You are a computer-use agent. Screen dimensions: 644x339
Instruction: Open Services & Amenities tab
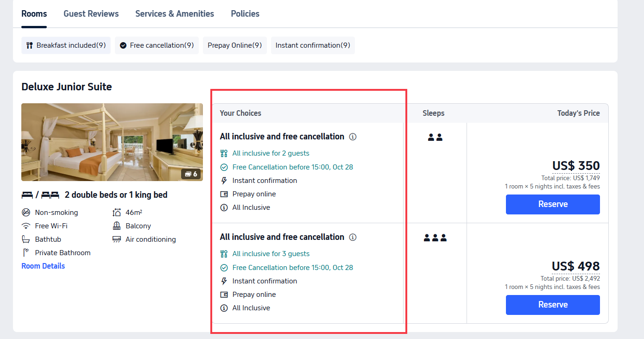[x=174, y=14]
